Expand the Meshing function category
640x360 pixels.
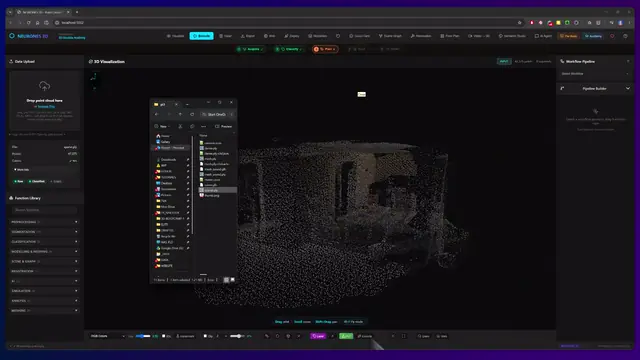tap(44, 311)
